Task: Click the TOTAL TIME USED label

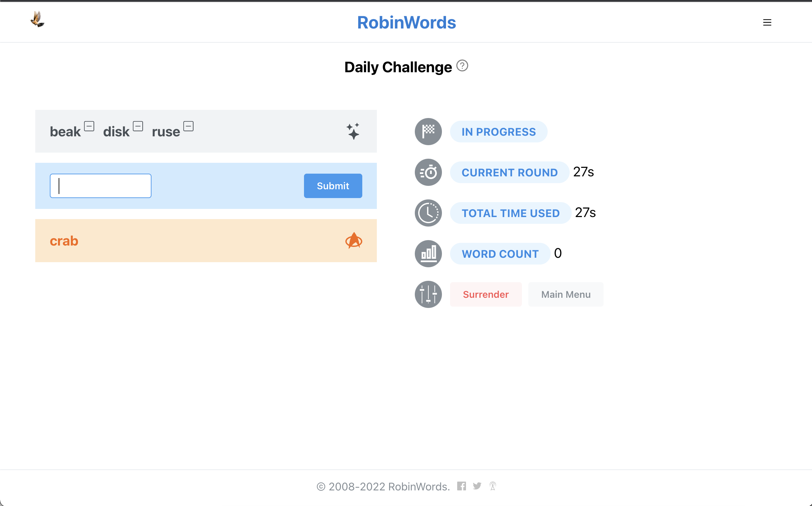Action: click(x=510, y=213)
